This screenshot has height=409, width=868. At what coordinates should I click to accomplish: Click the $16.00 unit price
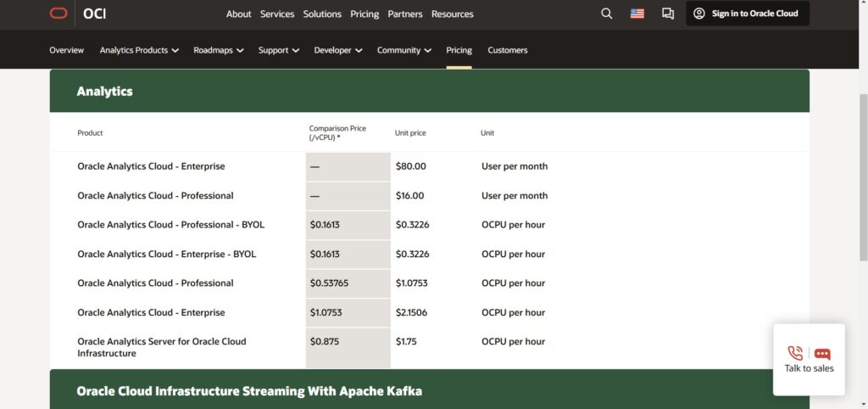click(409, 196)
